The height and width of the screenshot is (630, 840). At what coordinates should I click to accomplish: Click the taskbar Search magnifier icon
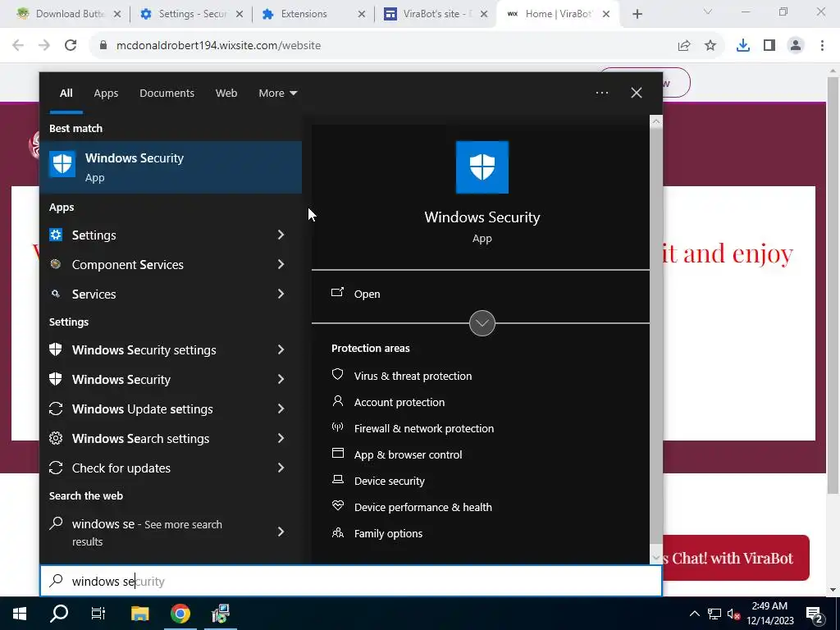tap(59, 614)
